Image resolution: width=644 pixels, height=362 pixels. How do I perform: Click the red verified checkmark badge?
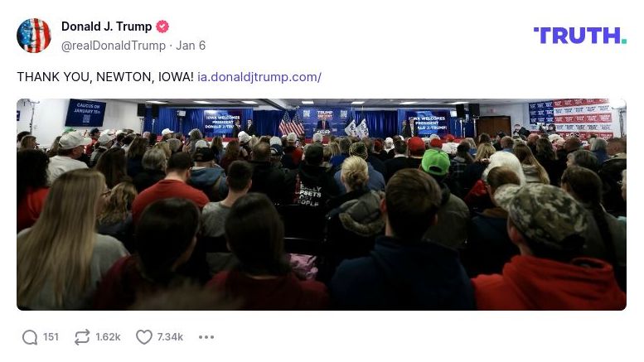click(x=162, y=27)
